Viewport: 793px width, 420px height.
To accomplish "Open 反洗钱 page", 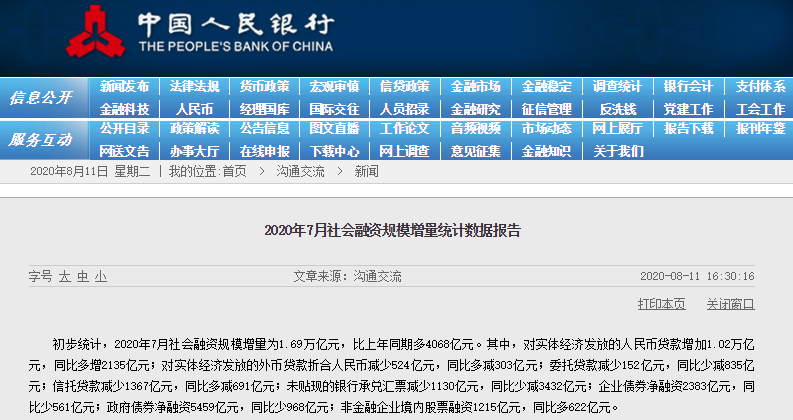I will click(x=618, y=109).
